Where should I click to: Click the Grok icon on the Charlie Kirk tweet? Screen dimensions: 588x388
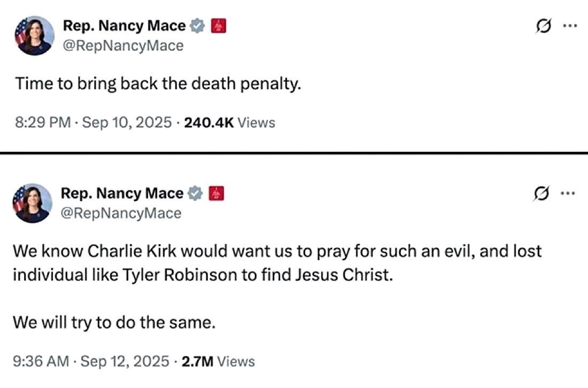541,193
